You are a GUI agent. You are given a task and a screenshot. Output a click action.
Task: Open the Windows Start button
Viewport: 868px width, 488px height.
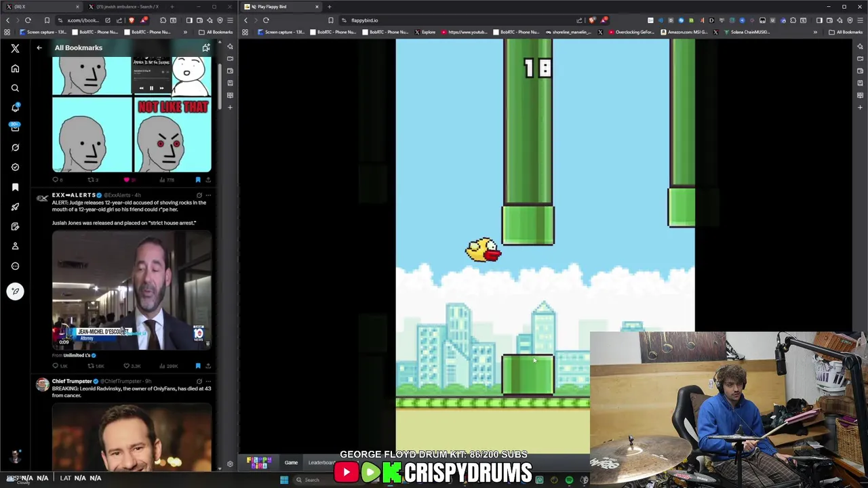point(284,480)
